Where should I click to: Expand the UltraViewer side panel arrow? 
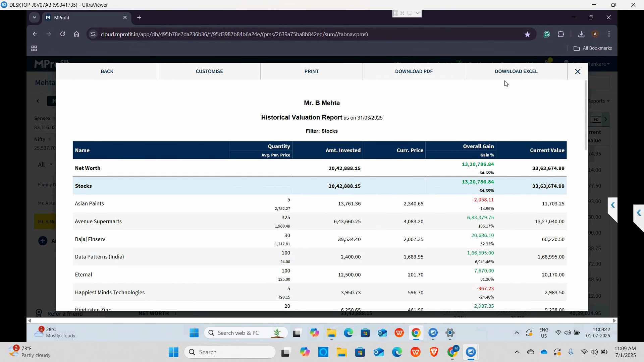point(639,213)
